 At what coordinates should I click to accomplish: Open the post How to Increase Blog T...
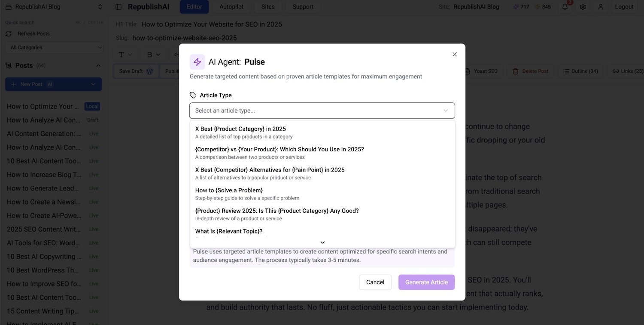pos(53,175)
